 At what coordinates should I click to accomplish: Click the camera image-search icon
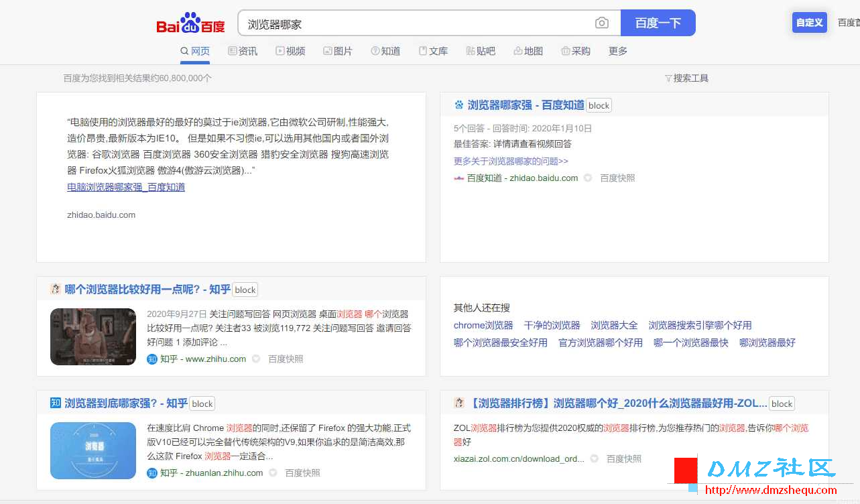(602, 23)
